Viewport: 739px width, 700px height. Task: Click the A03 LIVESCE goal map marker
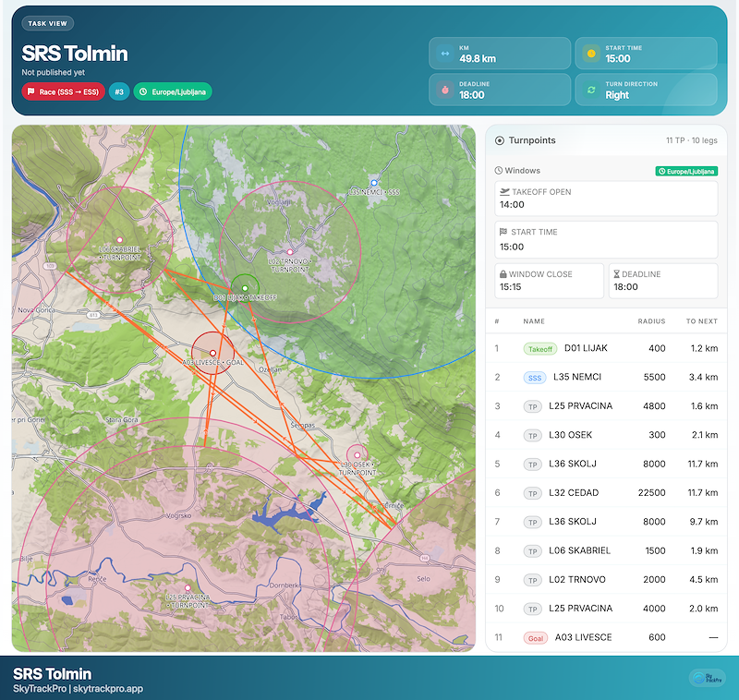pyautogui.click(x=213, y=353)
